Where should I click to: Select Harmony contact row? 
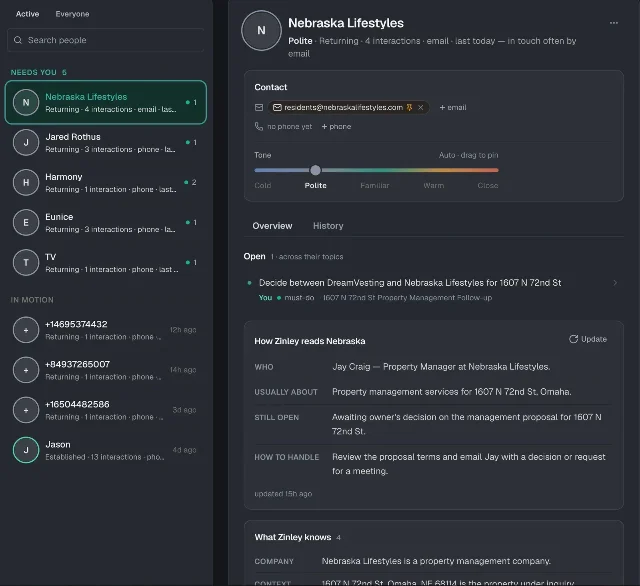tap(106, 182)
